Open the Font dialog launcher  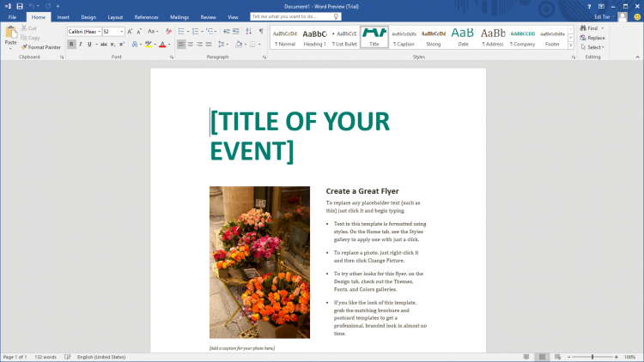point(172,57)
